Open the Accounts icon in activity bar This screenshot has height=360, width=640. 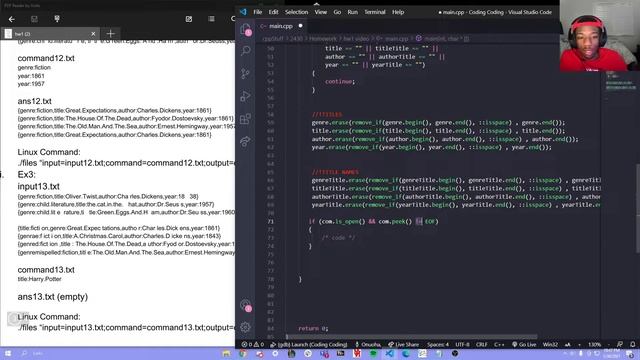point(246,305)
